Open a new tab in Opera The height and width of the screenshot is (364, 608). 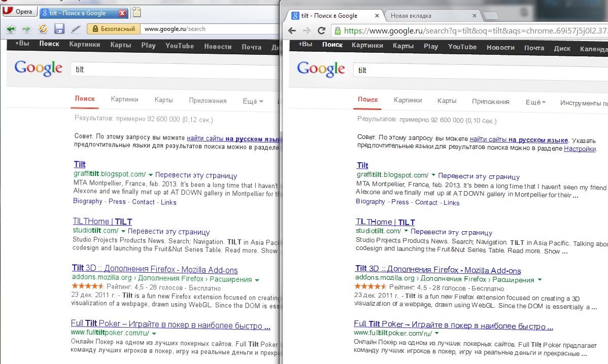(x=137, y=13)
